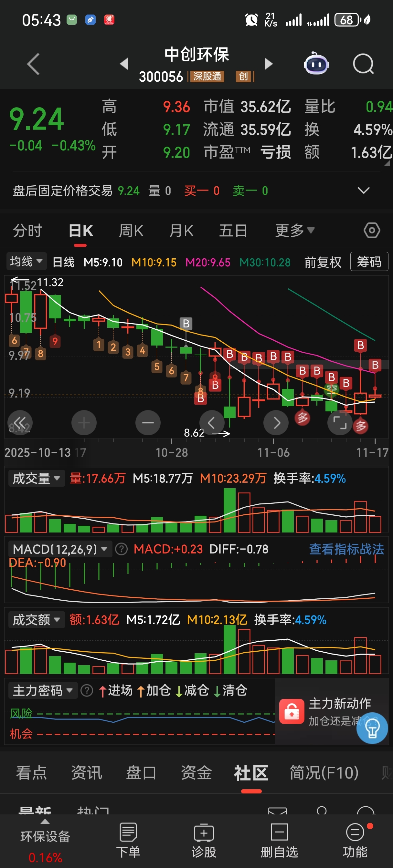The width and height of the screenshot is (393, 868).
Task: Tap 筹码 chip distribution button
Action: 369,262
